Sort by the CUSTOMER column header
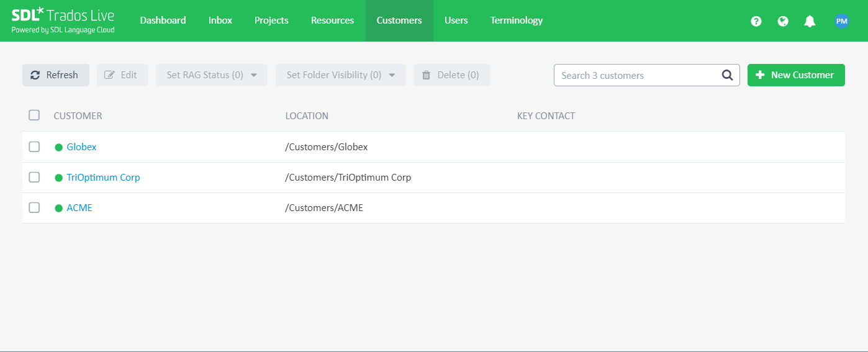Image resolution: width=868 pixels, height=352 pixels. coord(78,115)
